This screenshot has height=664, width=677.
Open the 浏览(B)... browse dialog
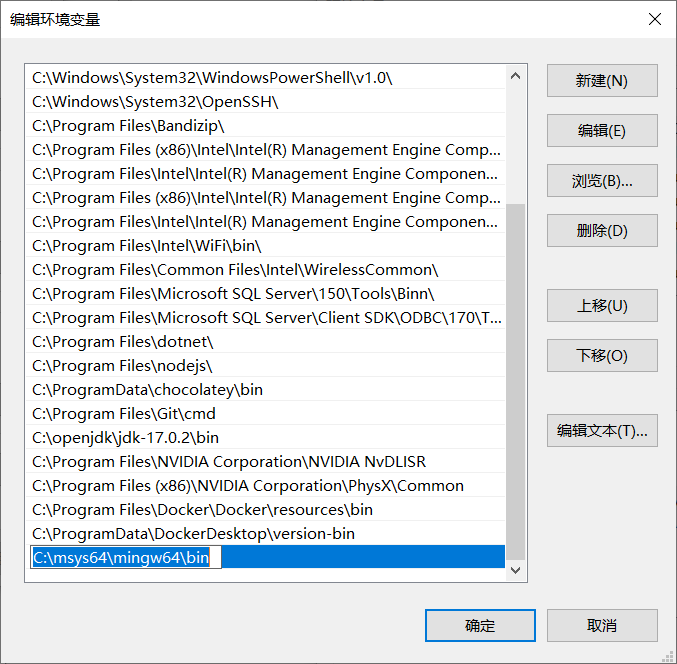click(x=602, y=180)
